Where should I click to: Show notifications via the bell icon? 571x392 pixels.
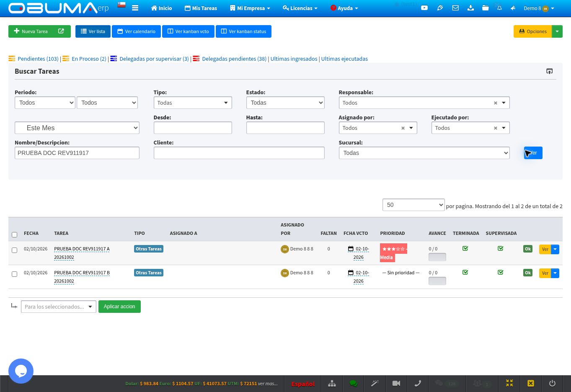click(499, 8)
